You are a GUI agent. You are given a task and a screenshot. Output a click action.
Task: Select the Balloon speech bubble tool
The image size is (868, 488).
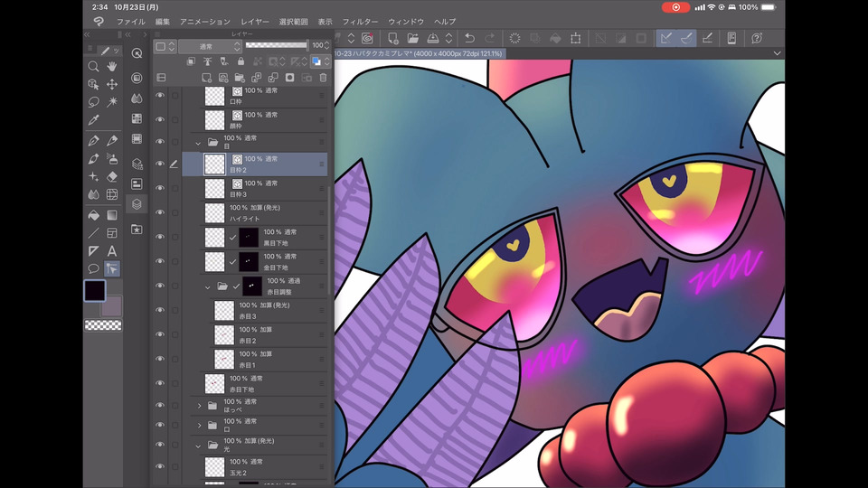(93, 268)
